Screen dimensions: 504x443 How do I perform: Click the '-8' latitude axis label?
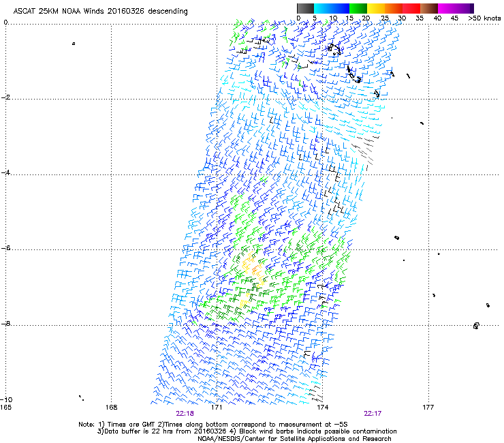6,323
